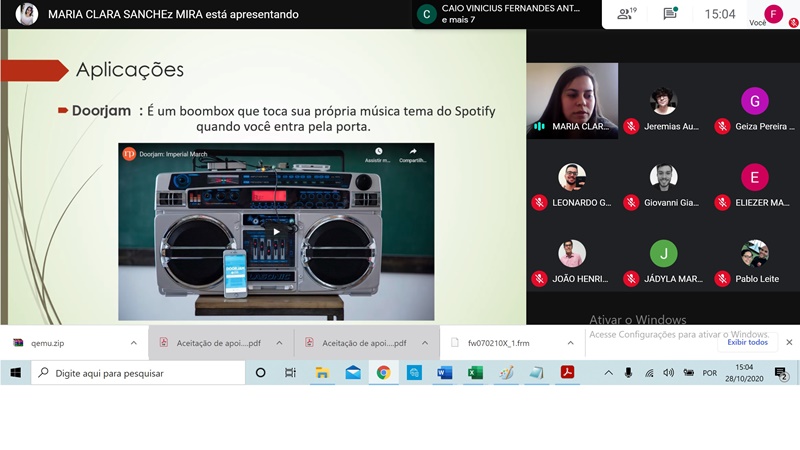Expand chevron for first Aceitação de apoi....pdf
800x450 pixels.
280,343
